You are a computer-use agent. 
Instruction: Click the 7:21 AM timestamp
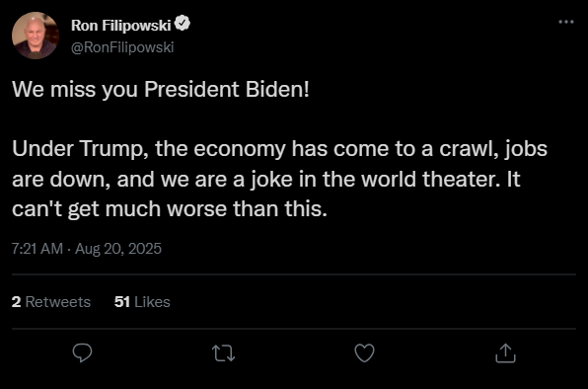coord(37,249)
